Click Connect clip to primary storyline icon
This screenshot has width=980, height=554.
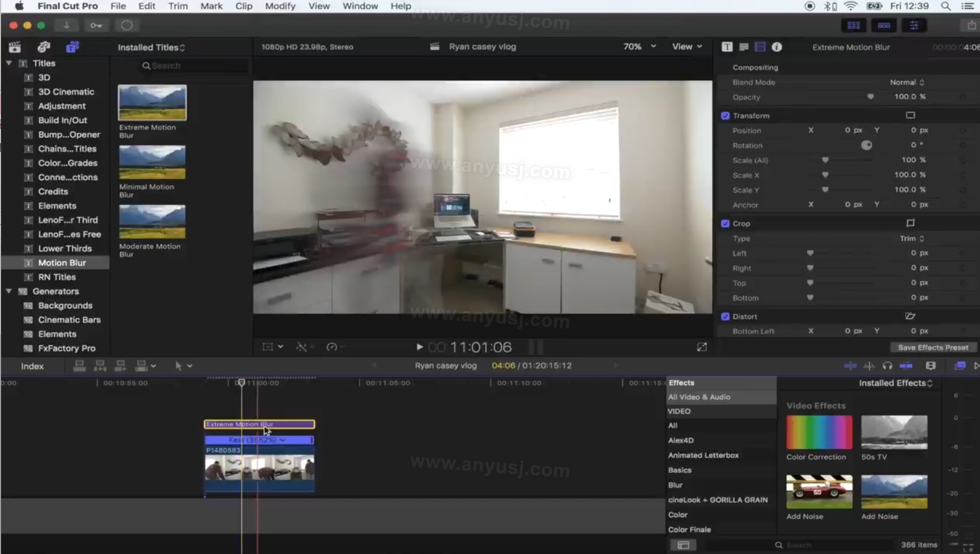coord(79,366)
